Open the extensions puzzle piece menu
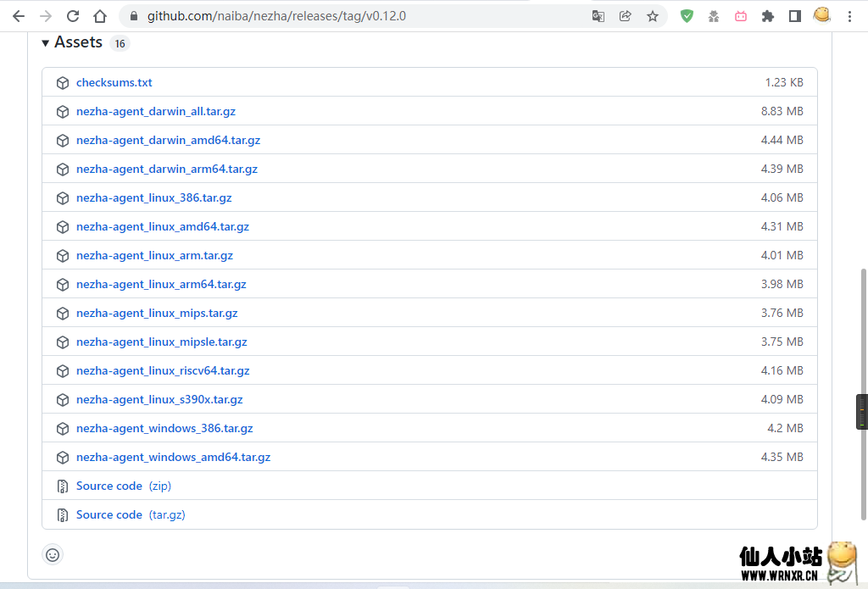Viewport: 868px width, 589px height. pyautogui.click(x=768, y=16)
